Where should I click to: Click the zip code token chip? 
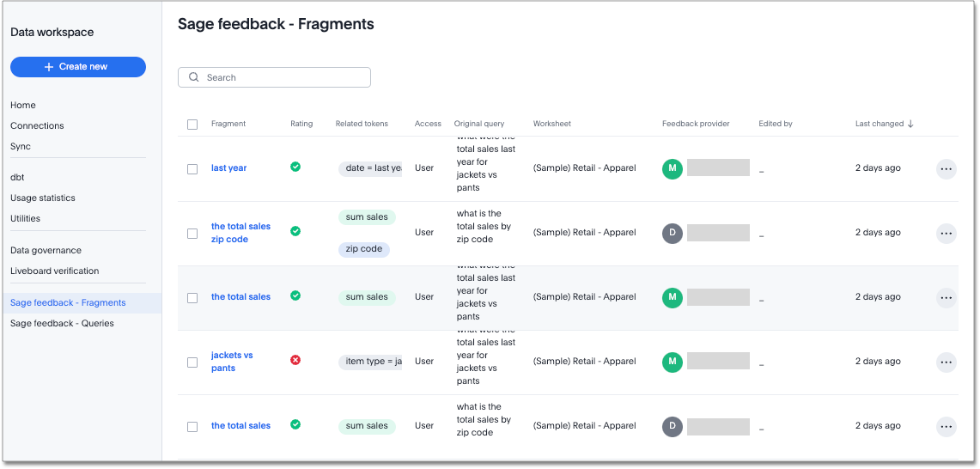[364, 249]
